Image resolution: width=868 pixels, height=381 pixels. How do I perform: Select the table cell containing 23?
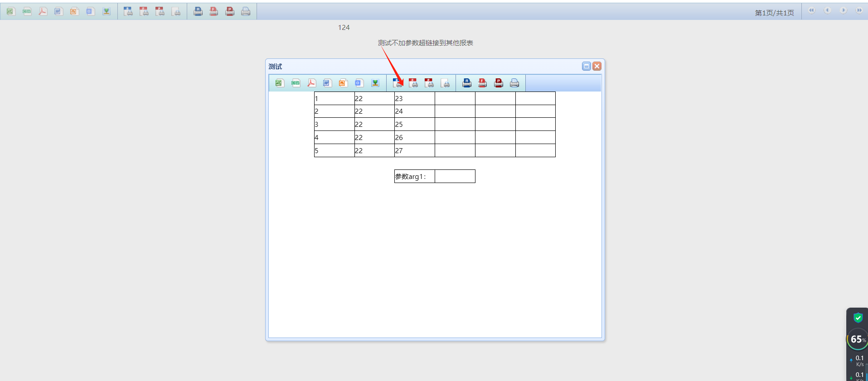[x=415, y=98]
